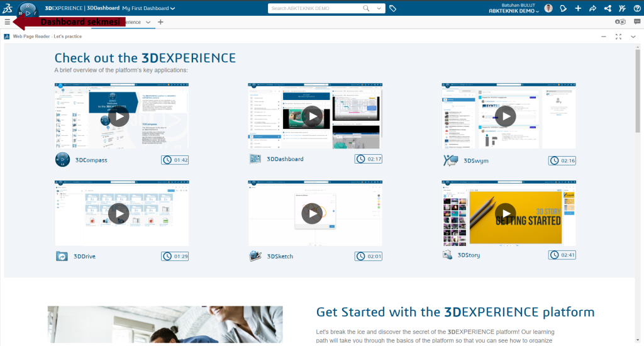Open the dashboard hamburger menu

[7, 21]
